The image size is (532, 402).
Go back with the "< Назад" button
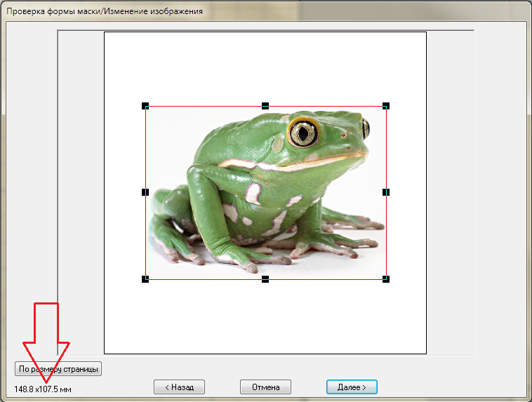179,387
